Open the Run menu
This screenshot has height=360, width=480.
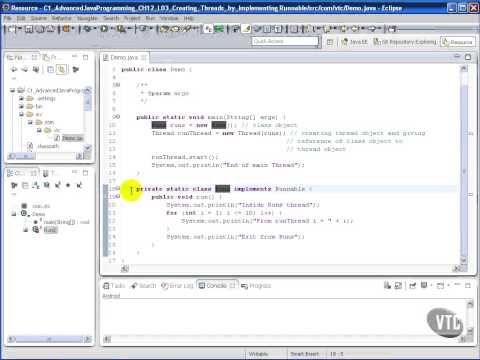coord(150,18)
